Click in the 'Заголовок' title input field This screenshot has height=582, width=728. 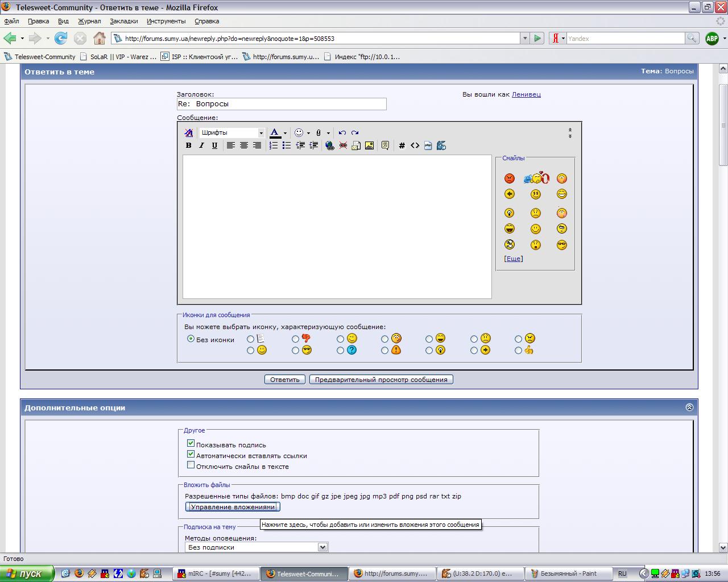click(282, 104)
